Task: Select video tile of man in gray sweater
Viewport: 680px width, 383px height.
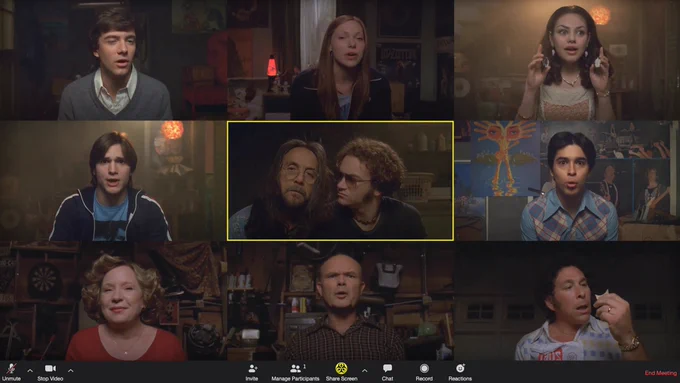Action: point(113,60)
